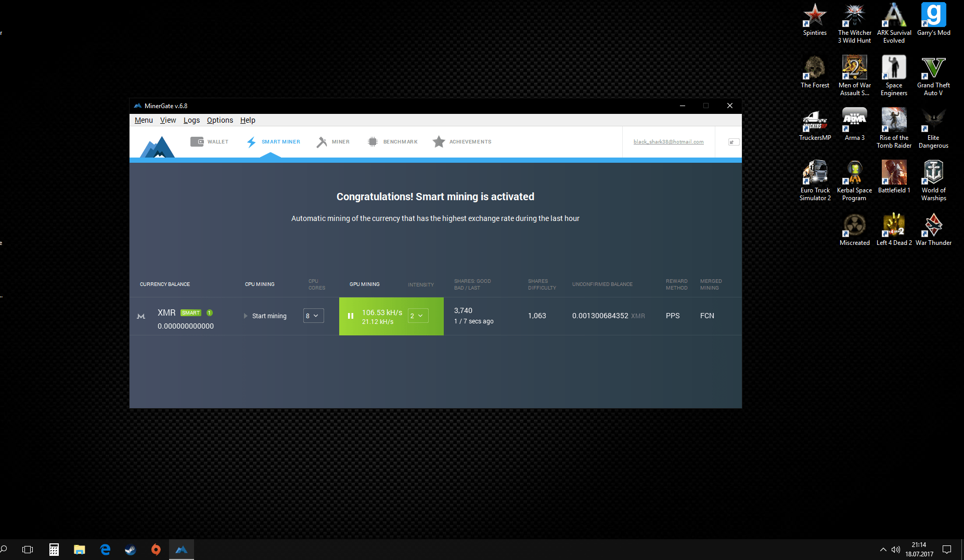Open the Help menu
964x560 pixels.
[248, 120]
